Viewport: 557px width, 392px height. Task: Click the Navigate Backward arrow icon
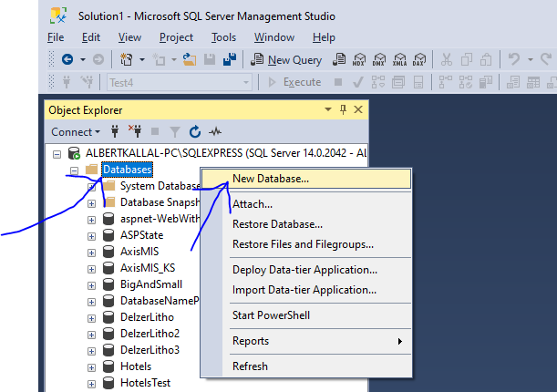click(67, 59)
